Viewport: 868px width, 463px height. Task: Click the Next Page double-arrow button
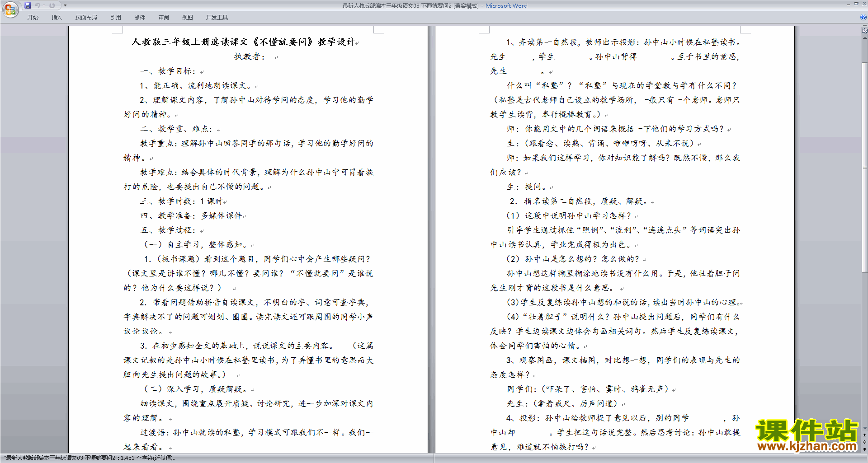[865, 449]
